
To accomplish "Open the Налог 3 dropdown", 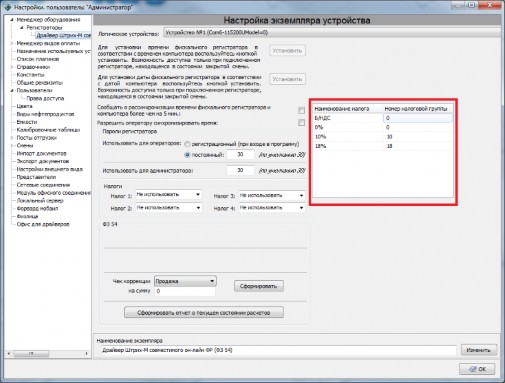I will [x=272, y=196].
